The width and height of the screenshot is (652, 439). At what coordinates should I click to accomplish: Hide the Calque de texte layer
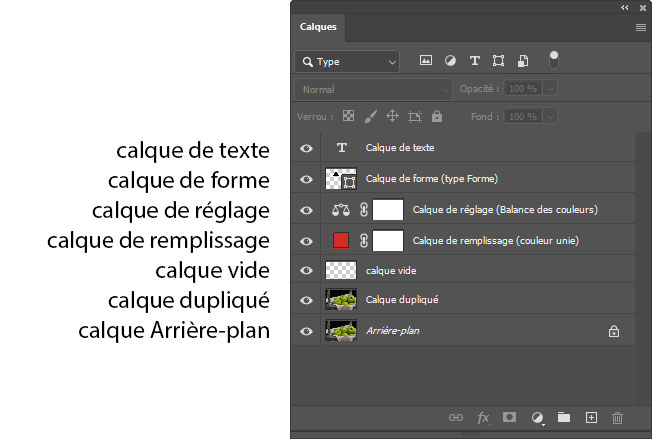[x=306, y=148]
